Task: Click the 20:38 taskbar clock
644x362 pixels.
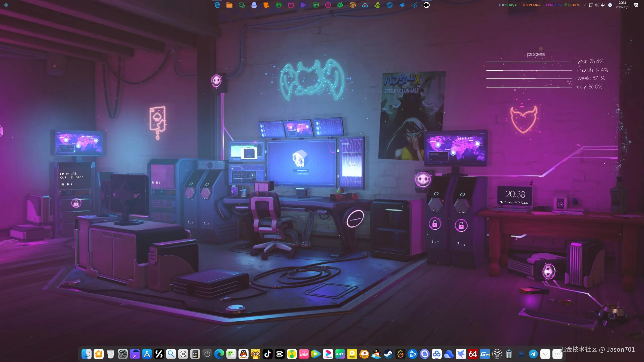Action: pos(622,5)
